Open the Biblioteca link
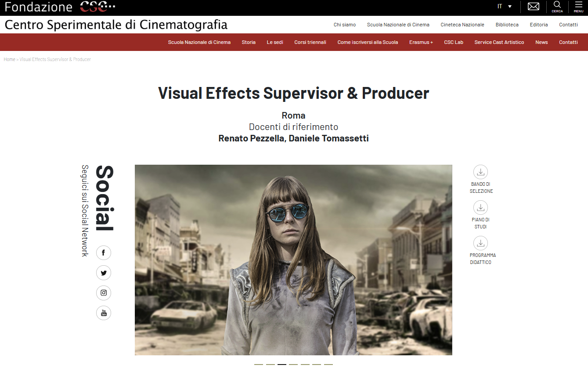Screen dimensions: 588x372 [507, 25]
